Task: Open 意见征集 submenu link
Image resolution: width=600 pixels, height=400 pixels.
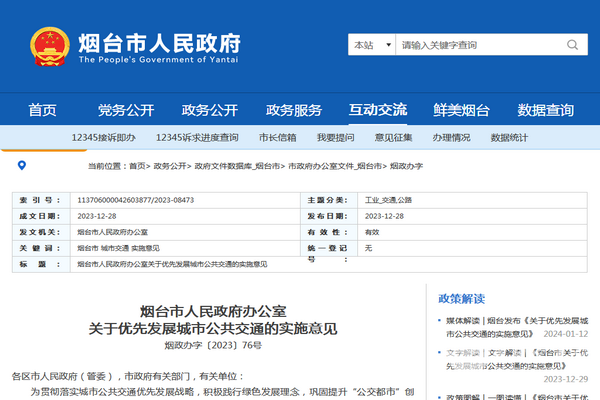Action: [x=393, y=137]
